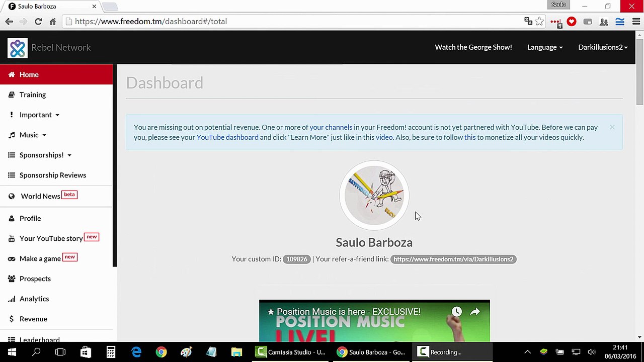This screenshot has width=644, height=362.
Task: Open Windows taskbar search
Action: coord(36,352)
